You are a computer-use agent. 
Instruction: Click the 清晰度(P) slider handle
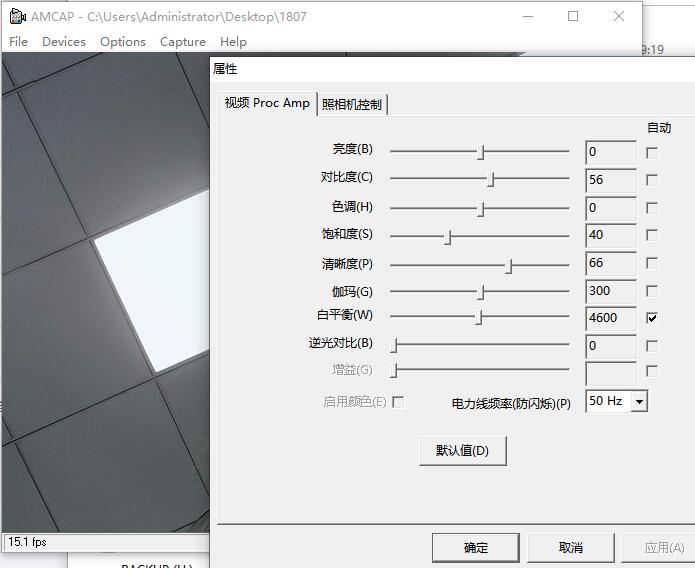click(x=509, y=265)
